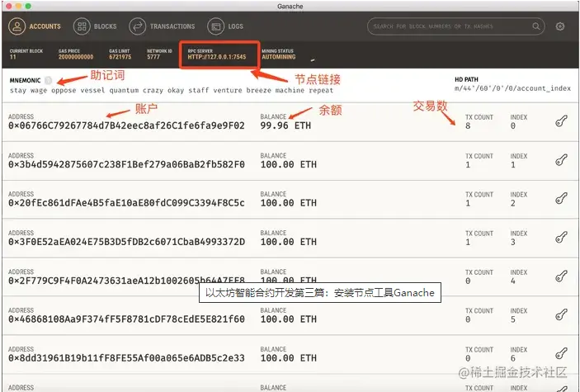
Task: Open the Accounts tab
Action: [x=35, y=26]
